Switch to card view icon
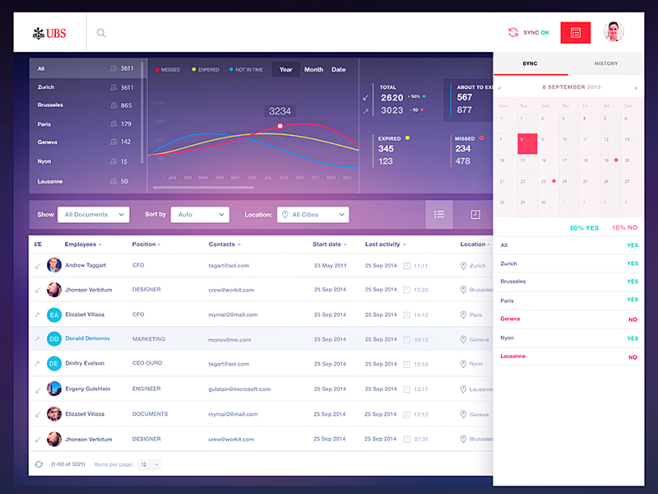 475,214
